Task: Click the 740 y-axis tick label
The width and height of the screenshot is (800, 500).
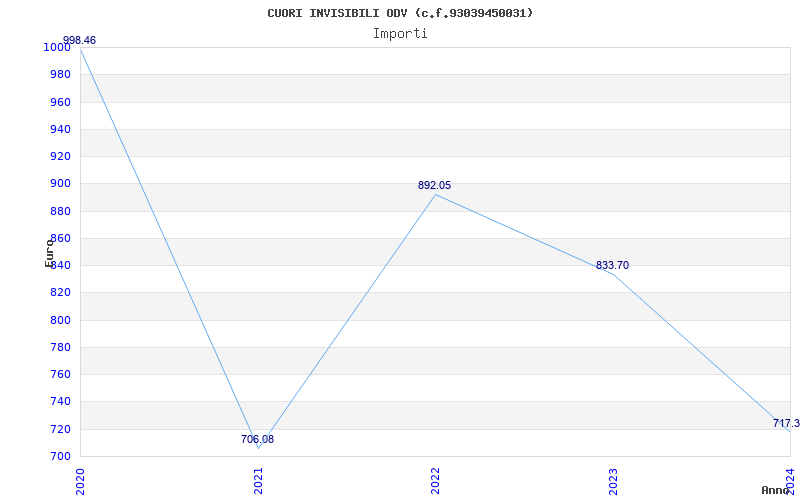Action: pos(59,402)
